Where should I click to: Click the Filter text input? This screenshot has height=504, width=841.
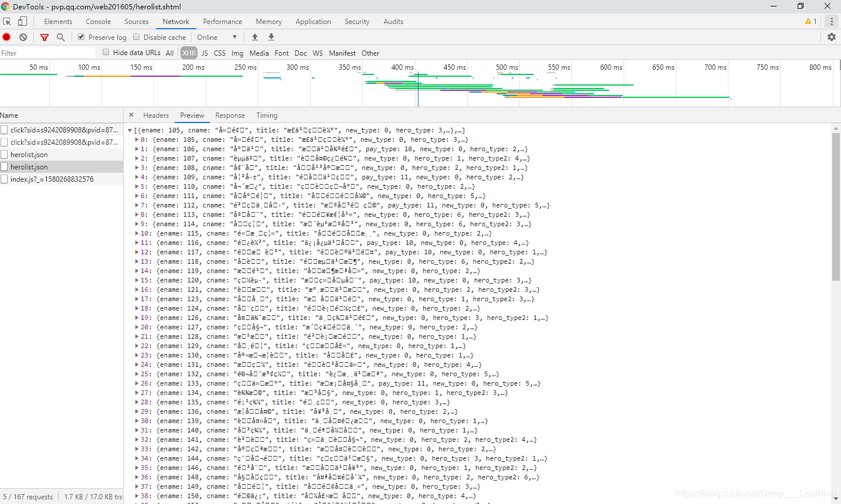47,53
